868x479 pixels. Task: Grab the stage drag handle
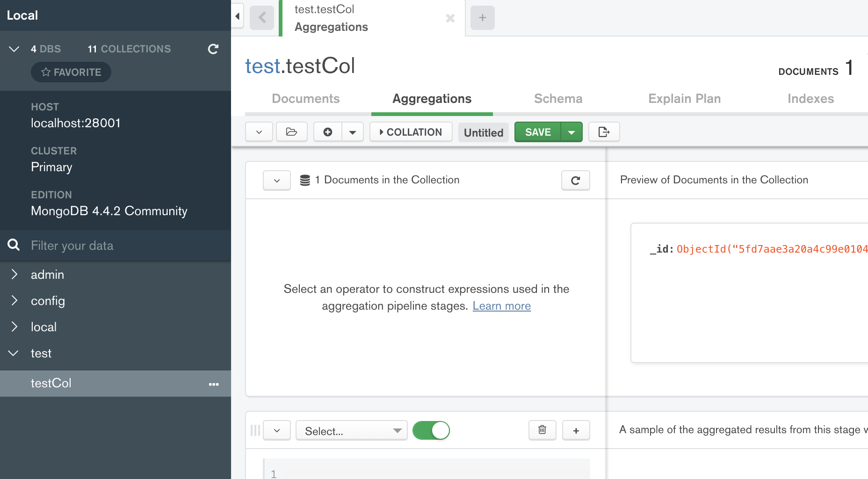[x=255, y=430]
